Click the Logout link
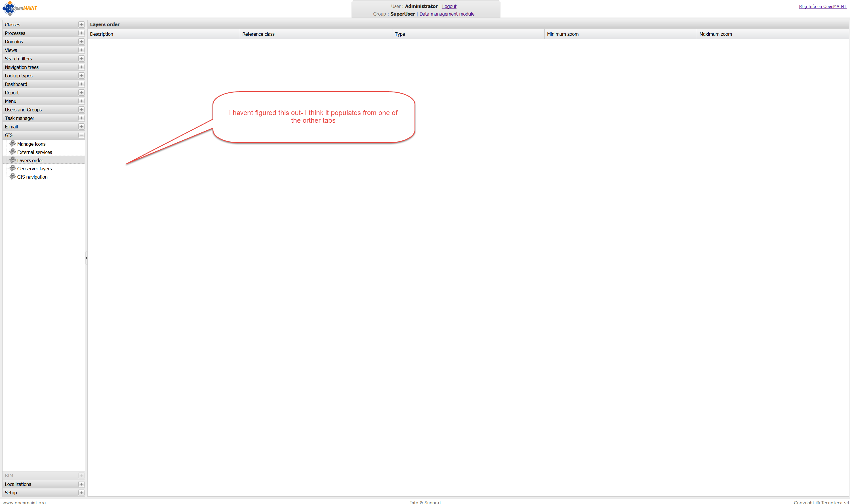This screenshot has height=504, width=850. (449, 6)
